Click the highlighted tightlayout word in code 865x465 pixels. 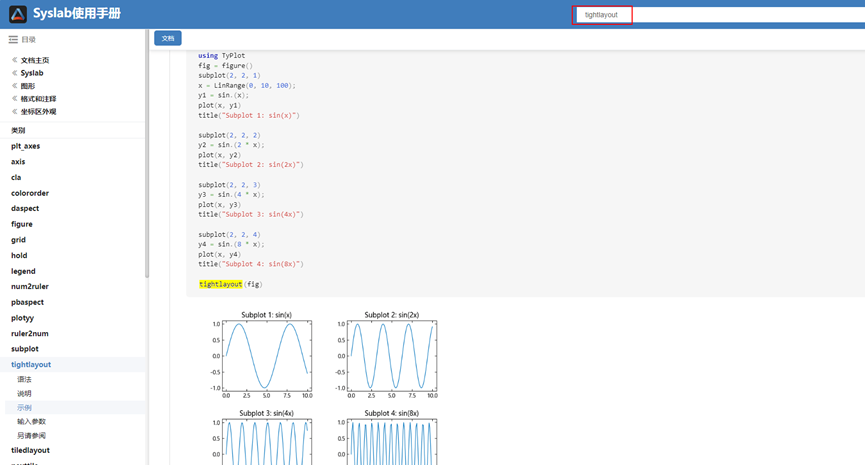pyautogui.click(x=221, y=284)
